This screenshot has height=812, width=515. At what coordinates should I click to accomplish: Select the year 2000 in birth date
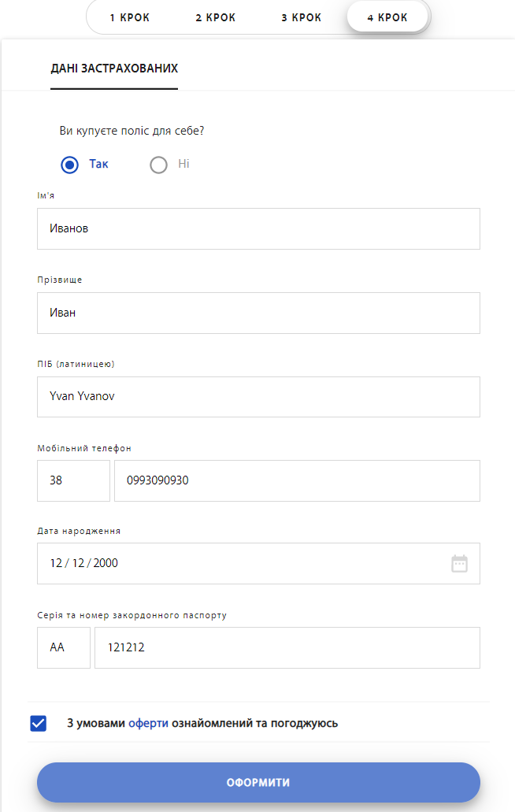[x=106, y=563]
